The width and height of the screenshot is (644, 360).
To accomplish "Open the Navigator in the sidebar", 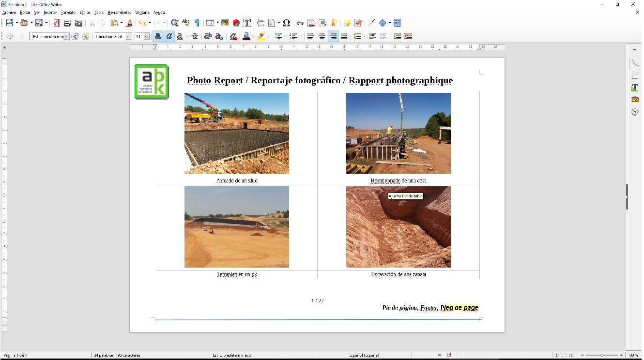I will click(635, 110).
